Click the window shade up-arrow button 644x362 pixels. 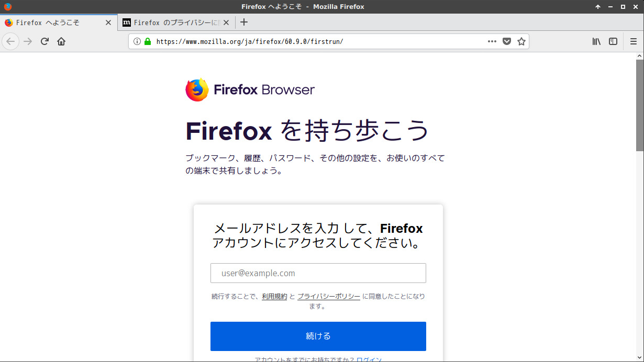[x=598, y=7]
